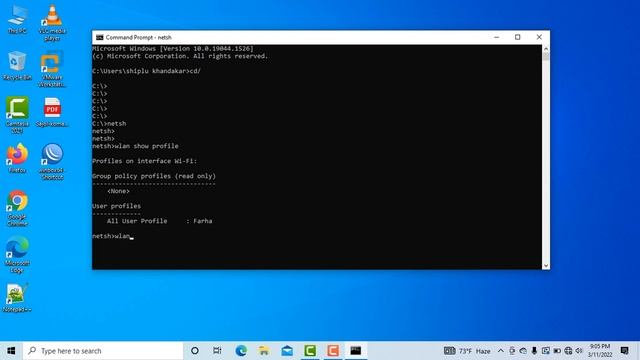Screen dimensions: 640x360
Task: Click Command Prompt title bar icon
Action: 100,37
